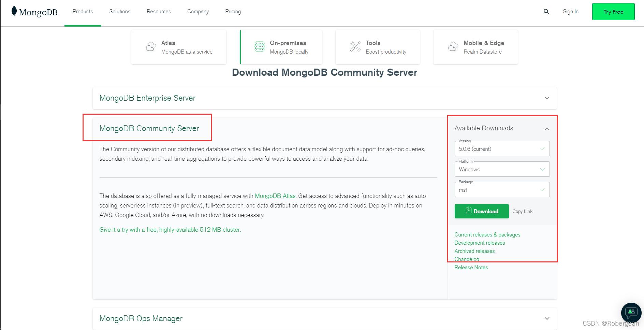Screen dimensions: 644x330
Task: Go to the Pricing page
Action: pos(233,12)
